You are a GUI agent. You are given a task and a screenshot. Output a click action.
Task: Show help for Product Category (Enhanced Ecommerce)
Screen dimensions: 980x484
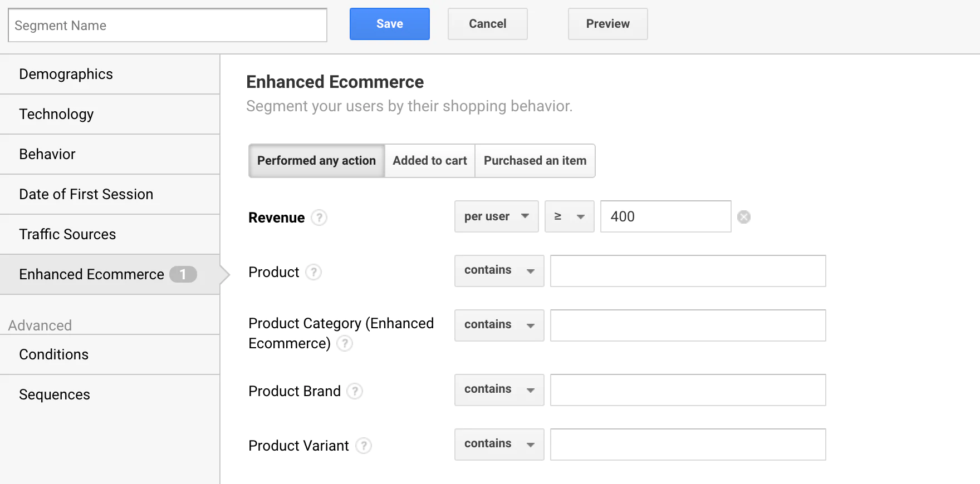(x=345, y=343)
